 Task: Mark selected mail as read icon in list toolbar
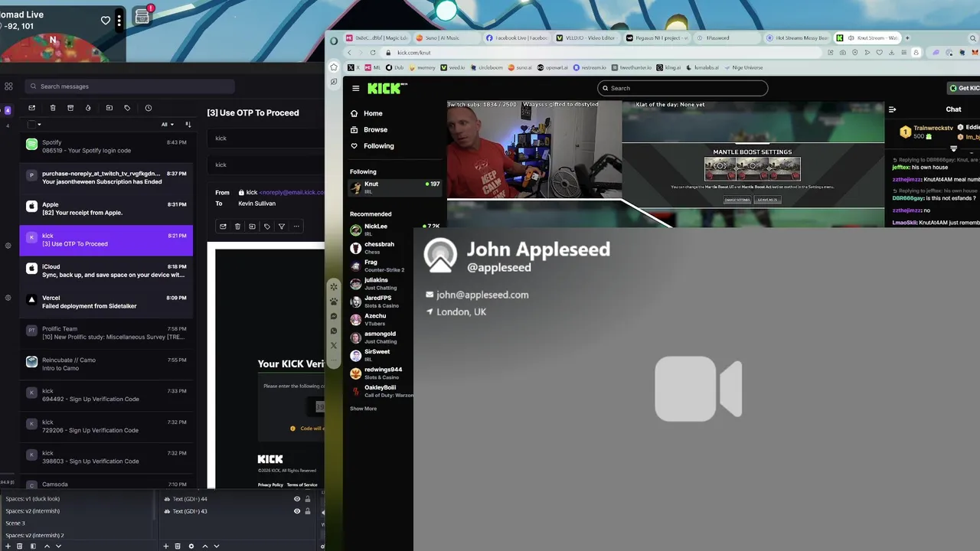point(31,108)
